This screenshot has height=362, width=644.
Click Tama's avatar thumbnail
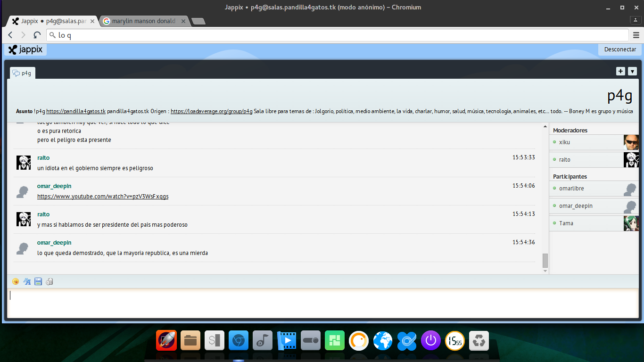[631, 223]
